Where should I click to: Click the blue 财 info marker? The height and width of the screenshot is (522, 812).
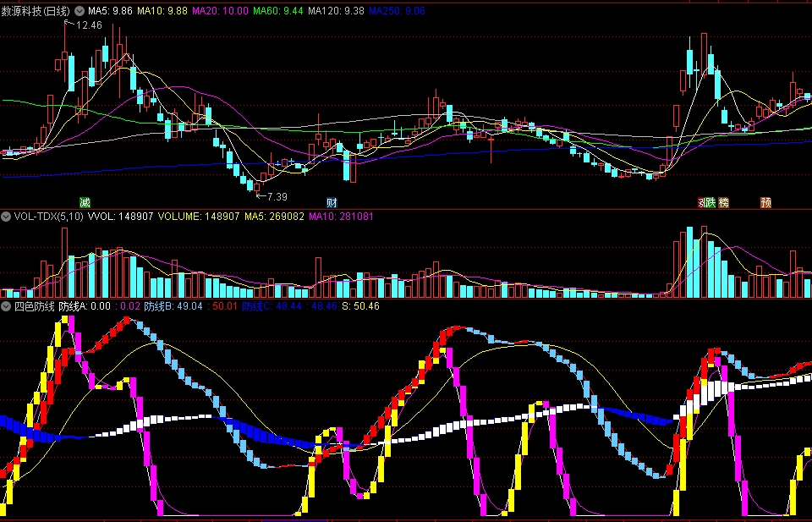[332, 202]
